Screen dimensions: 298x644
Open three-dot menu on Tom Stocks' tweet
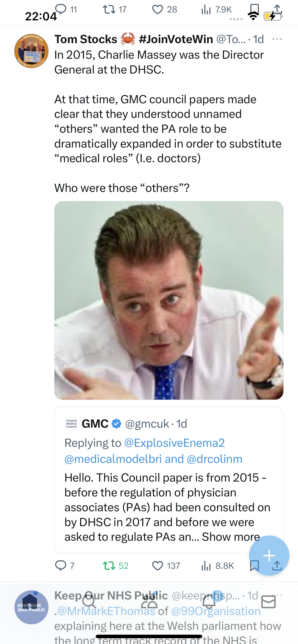click(x=277, y=39)
